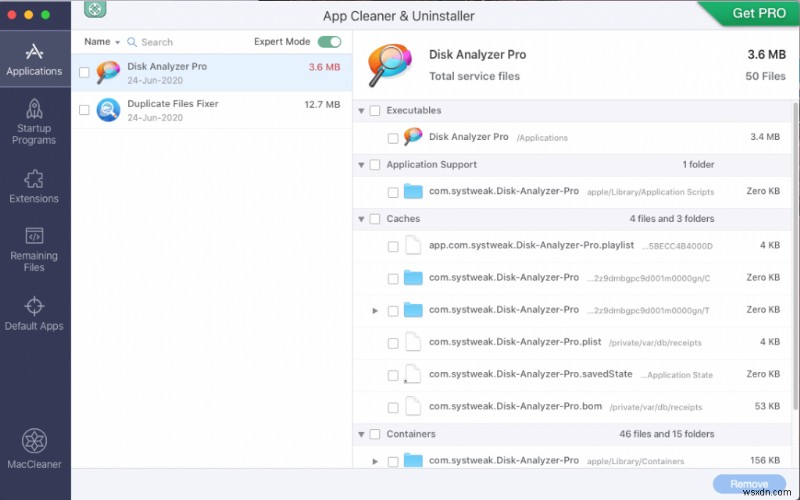Open MacCleaner from the sidebar
The image size is (800, 500).
click(x=34, y=448)
